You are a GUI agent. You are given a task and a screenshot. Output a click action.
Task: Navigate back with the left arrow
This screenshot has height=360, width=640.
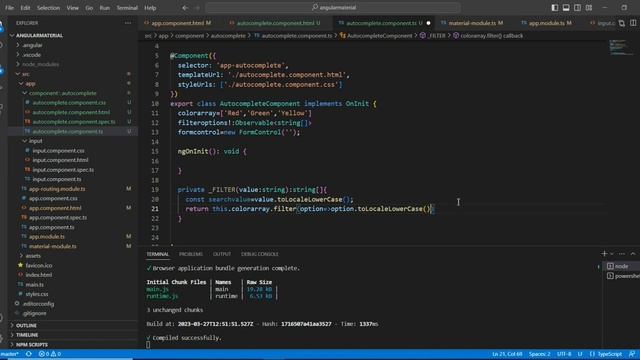pyautogui.click(x=185, y=8)
